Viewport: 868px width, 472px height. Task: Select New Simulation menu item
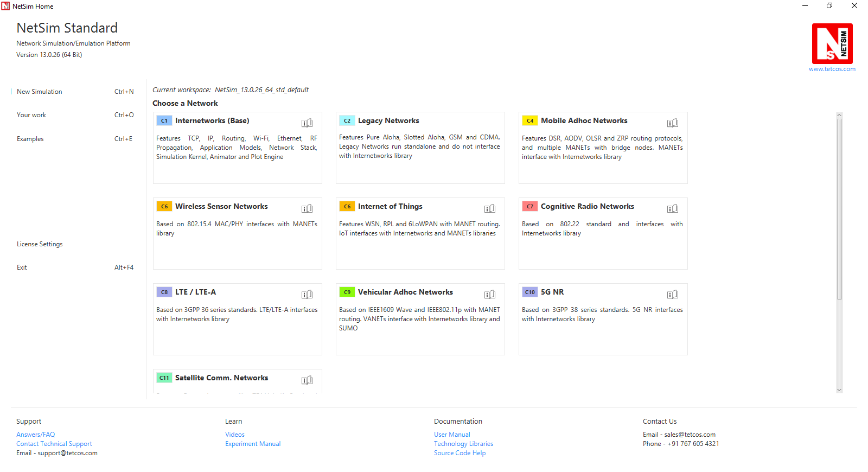(40, 92)
